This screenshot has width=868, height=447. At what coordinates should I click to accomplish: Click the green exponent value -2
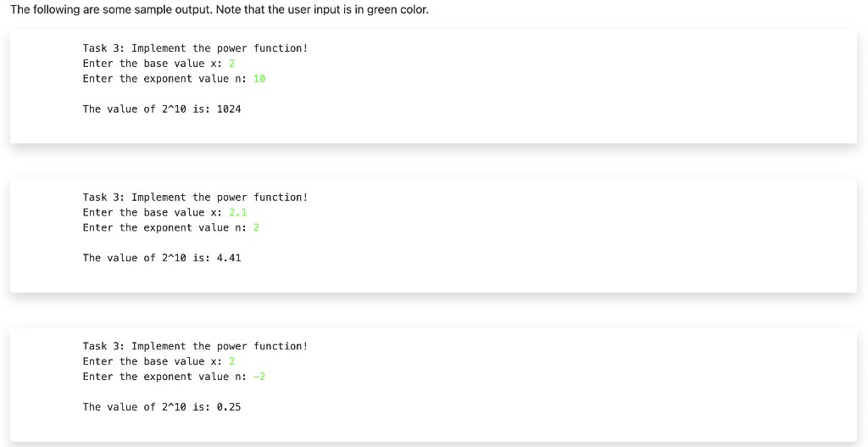pos(259,377)
